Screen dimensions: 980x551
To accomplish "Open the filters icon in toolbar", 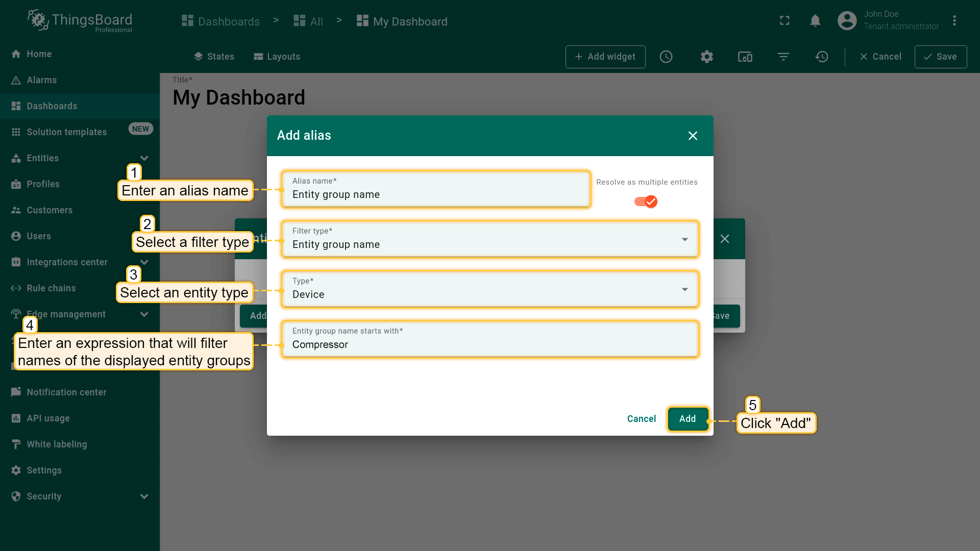I will point(783,57).
